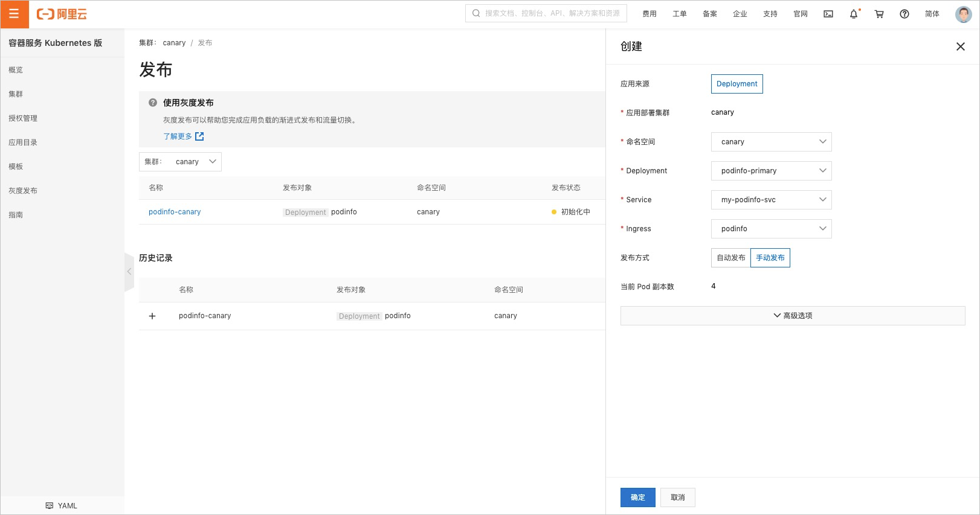Click canary in the breadcrumb

click(174, 43)
